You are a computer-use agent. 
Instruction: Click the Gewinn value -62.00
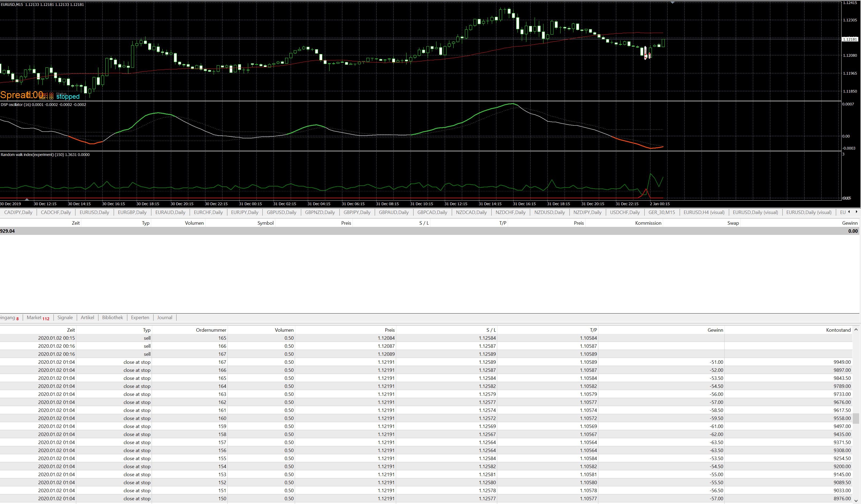click(716, 434)
